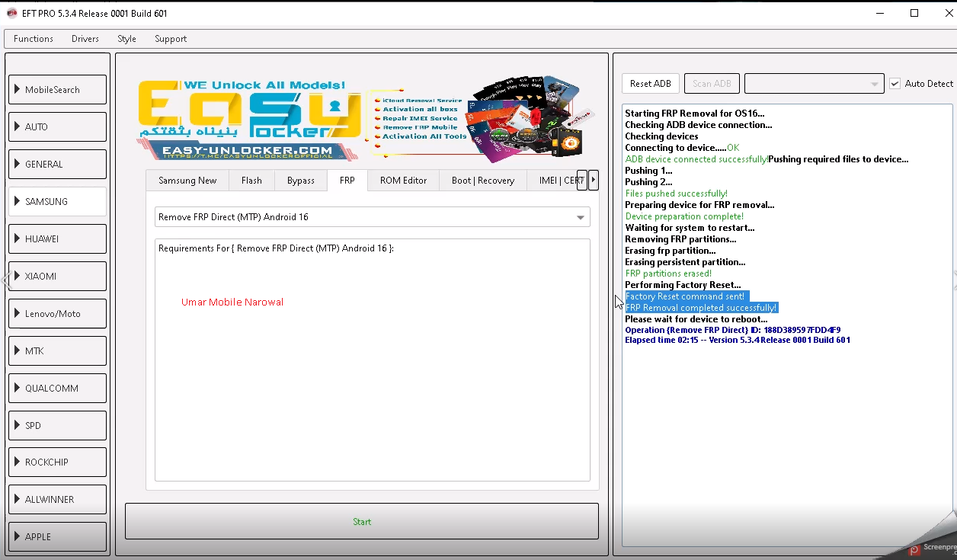Click highlighted 'Factory Reset command sent!' line

coord(685,296)
